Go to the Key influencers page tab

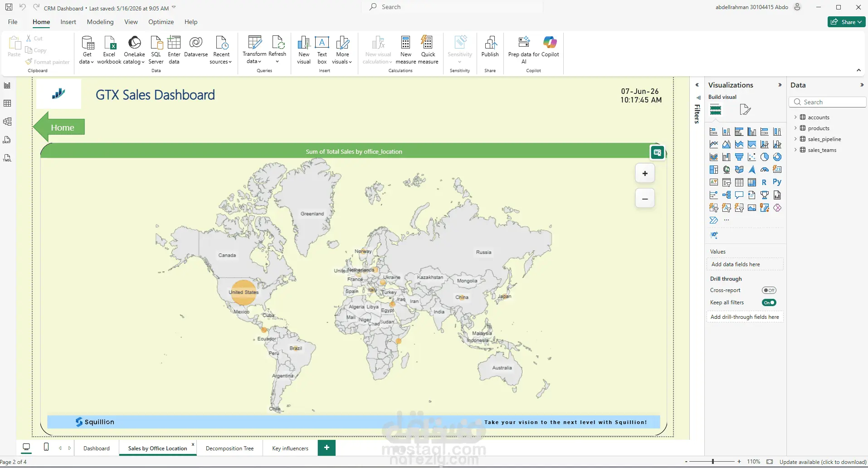click(290, 448)
